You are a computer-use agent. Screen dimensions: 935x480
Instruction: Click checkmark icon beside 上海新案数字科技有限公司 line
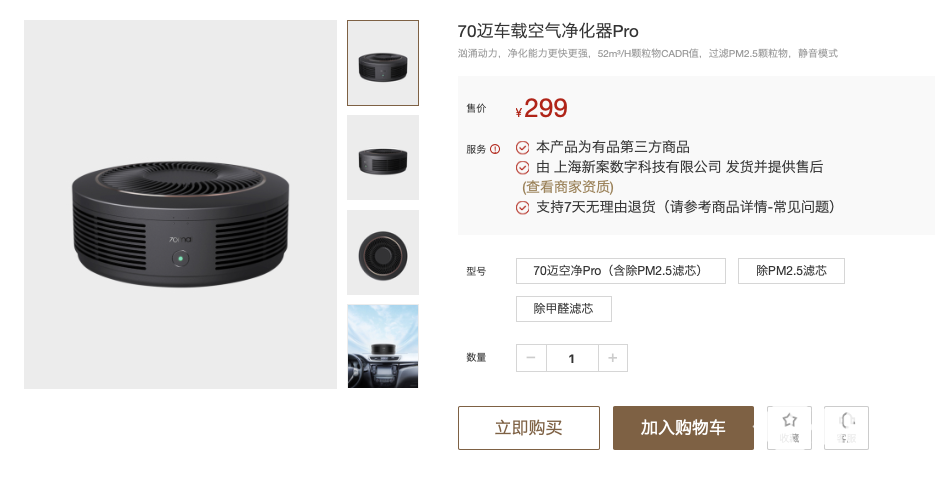pyautogui.click(x=522, y=168)
